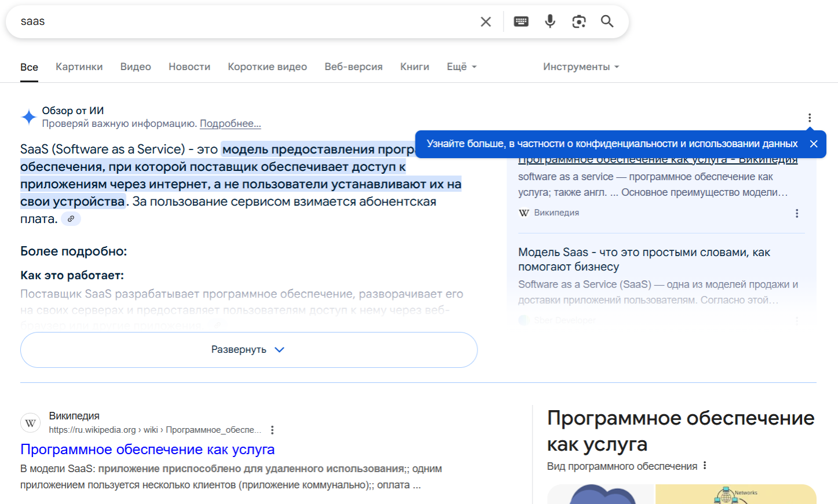Click the knowledge panel title 'Программное обеспечение как услуга'
838x504 pixels.
tap(680, 430)
